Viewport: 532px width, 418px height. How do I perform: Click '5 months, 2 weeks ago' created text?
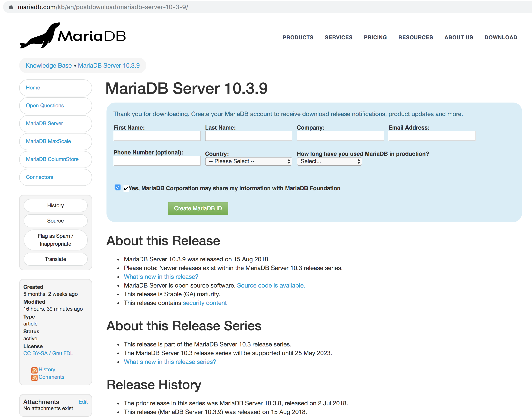(50, 294)
